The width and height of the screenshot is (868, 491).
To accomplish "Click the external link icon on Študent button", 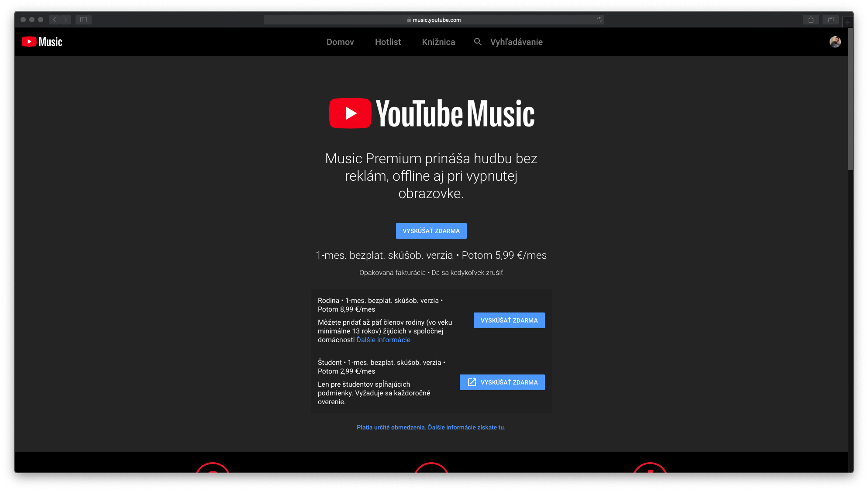I will 472,382.
